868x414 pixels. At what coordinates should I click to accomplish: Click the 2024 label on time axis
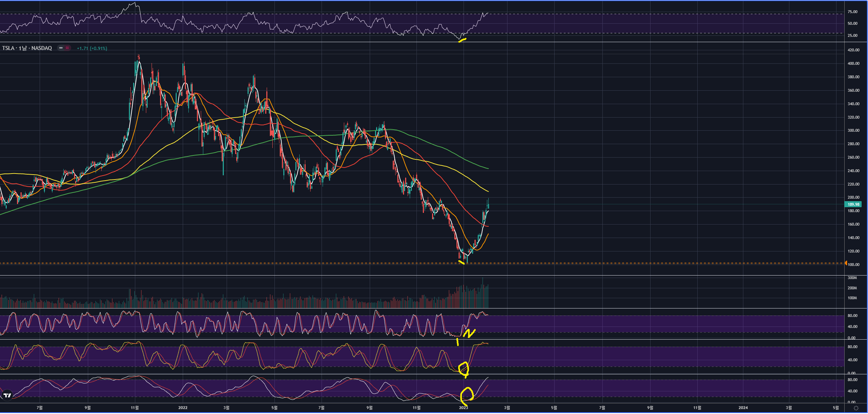743,408
